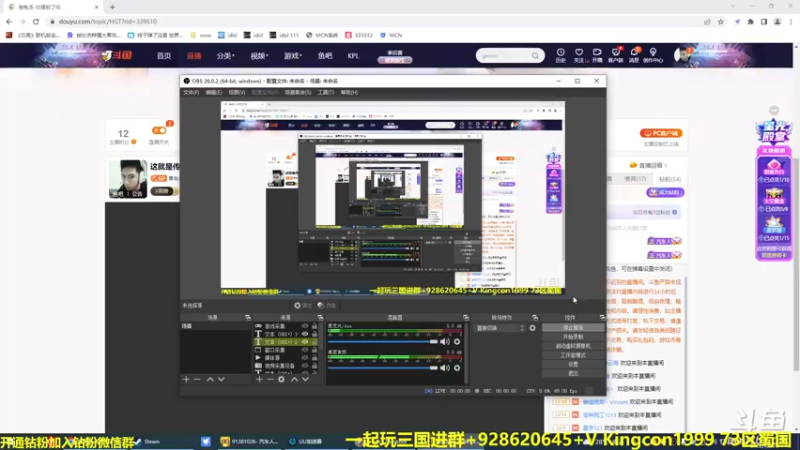
Task: Open settings gear for desktop audio channel
Action: pyautogui.click(x=457, y=368)
